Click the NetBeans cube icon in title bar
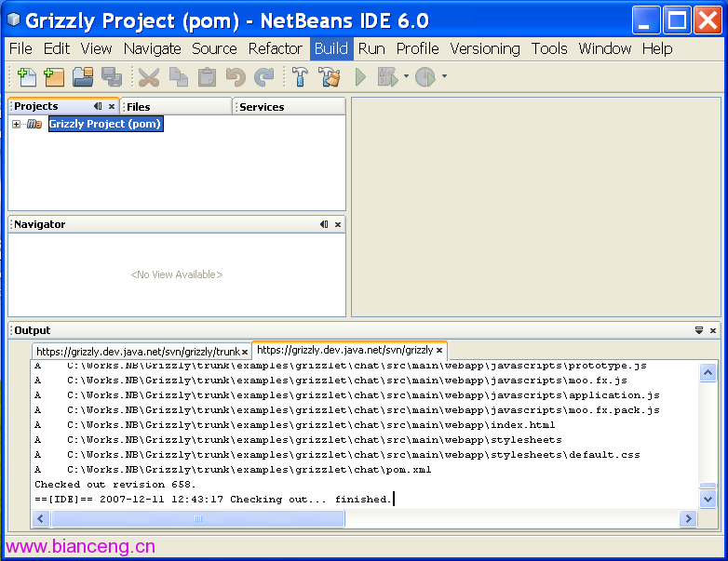 click(14, 19)
